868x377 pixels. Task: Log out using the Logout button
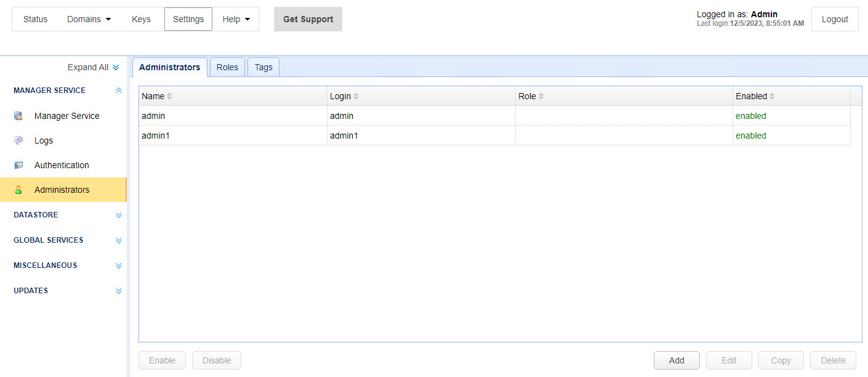pyautogui.click(x=835, y=19)
